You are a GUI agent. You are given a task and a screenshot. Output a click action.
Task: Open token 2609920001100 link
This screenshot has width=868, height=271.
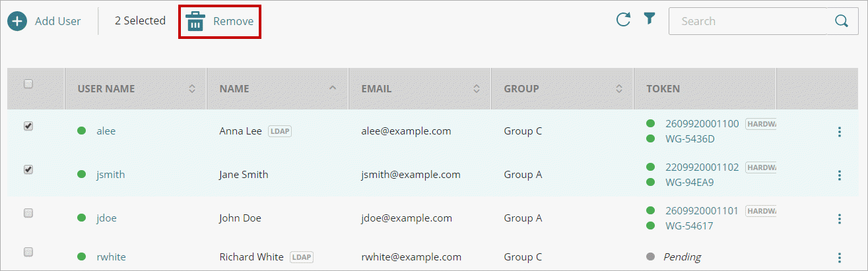(x=702, y=123)
